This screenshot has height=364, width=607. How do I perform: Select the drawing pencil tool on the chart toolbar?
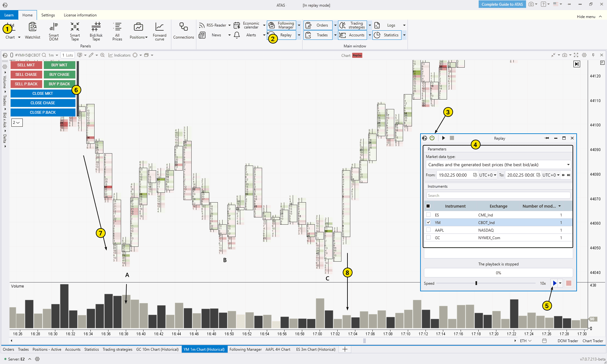pyautogui.click(x=91, y=55)
